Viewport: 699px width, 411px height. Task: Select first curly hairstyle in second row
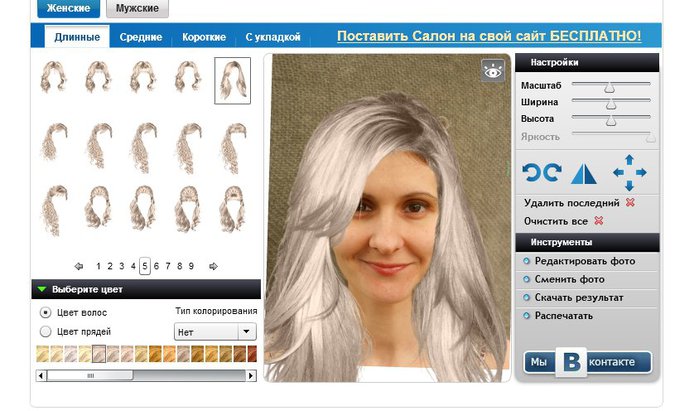tap(53, 142)
